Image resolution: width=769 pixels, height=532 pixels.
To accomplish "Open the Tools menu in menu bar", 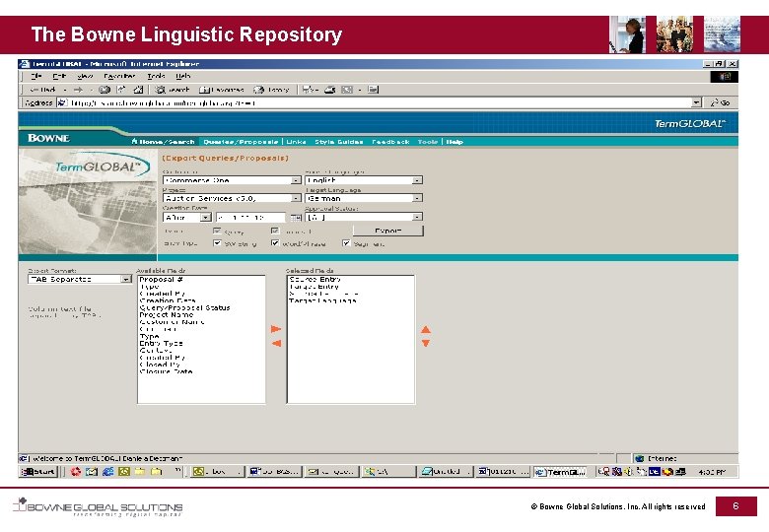I will pos(156,77).
